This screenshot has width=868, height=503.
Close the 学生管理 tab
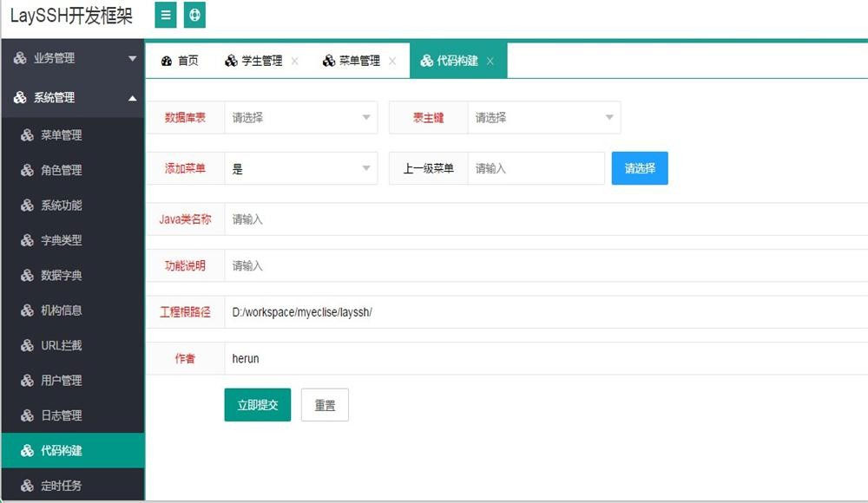(296, 61)
